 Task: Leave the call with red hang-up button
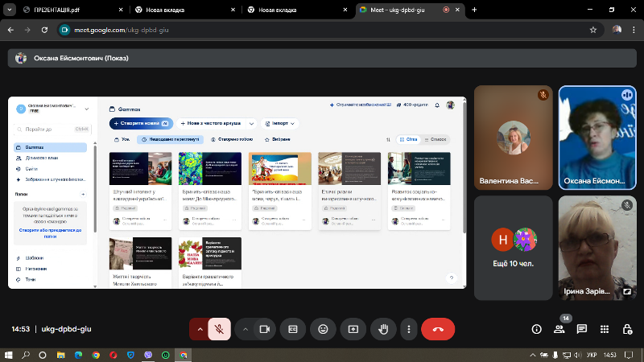tap(438, 329)
